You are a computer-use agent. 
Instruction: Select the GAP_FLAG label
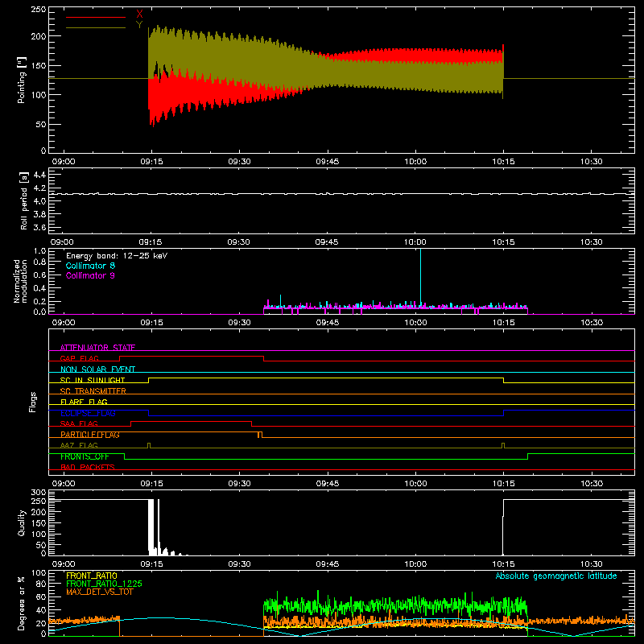click(x=79, y=358)
